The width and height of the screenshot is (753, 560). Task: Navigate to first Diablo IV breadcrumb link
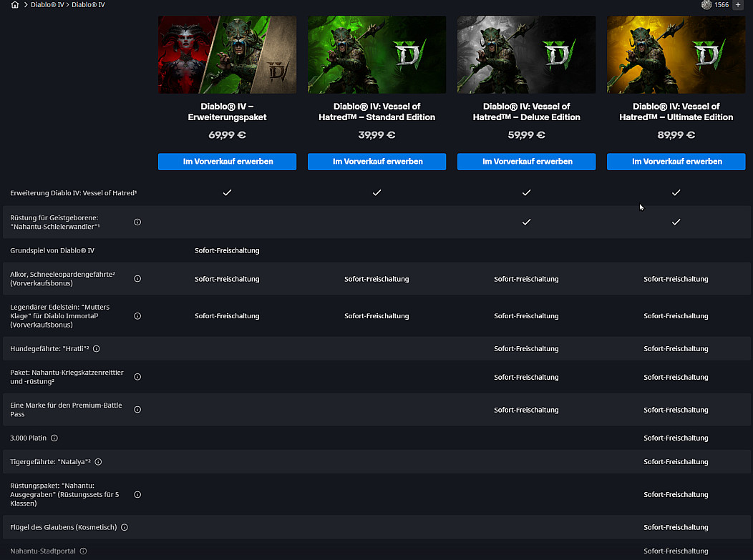click(47, 5)
